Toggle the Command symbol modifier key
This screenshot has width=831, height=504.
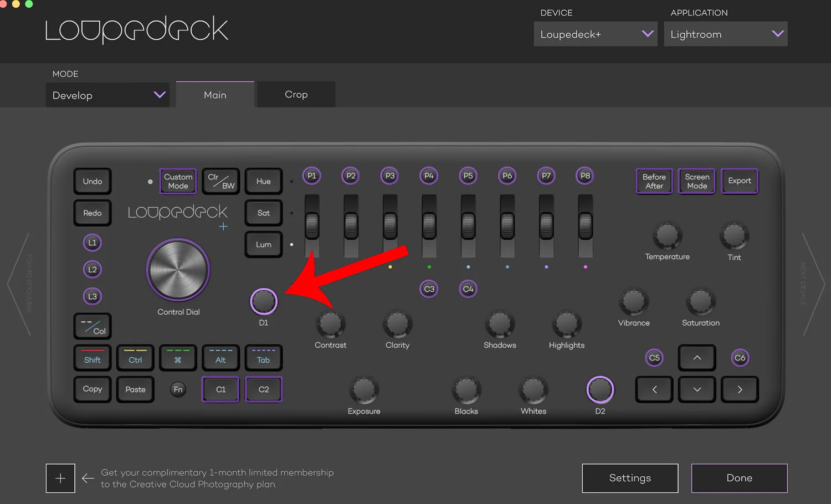point(178,358)
